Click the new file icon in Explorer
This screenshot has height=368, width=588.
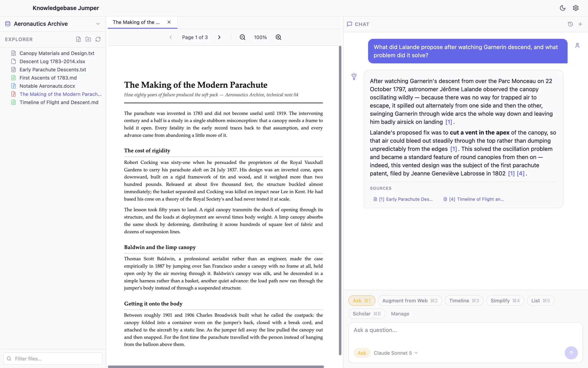pos(78,39)
